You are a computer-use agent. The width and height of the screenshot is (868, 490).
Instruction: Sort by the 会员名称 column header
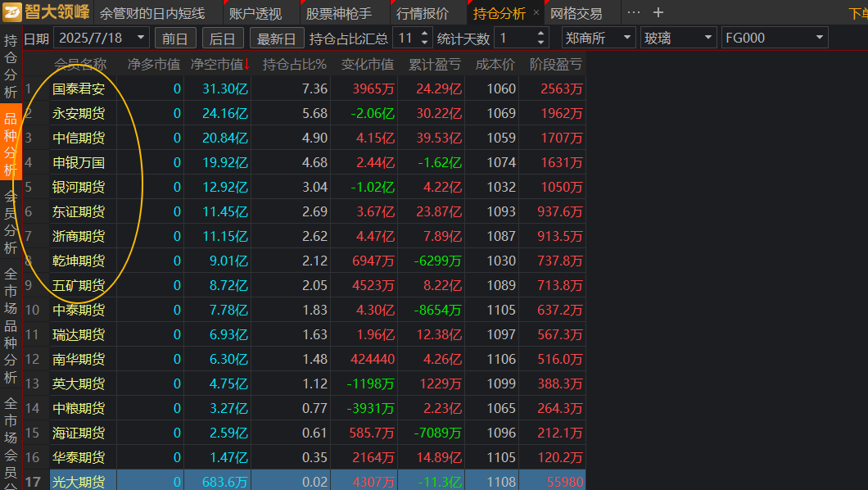click(x=81, y=64)
